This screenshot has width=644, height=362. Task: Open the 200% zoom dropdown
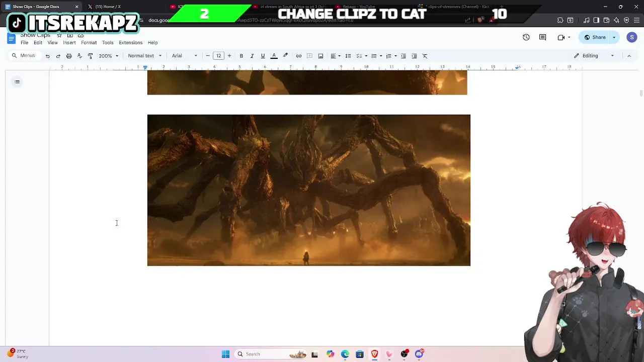point(108,56)
